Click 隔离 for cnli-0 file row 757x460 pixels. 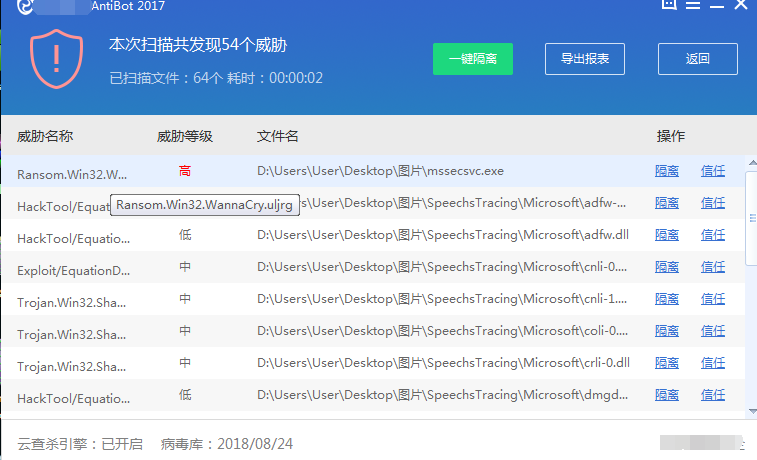667,267
